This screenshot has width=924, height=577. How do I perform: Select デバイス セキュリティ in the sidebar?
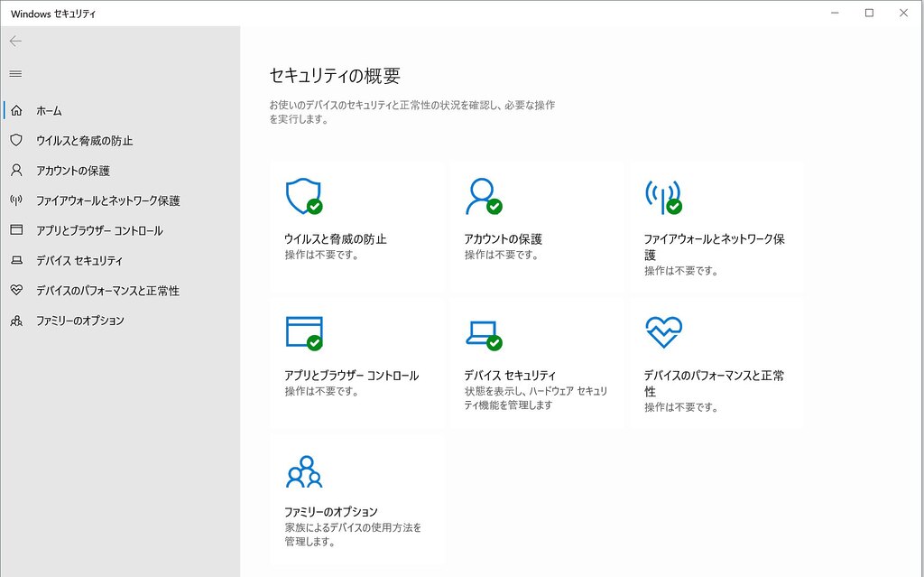point(79,260)
